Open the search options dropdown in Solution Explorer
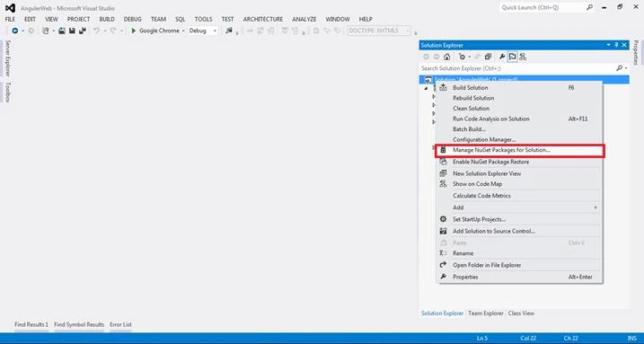Image resolution: width=644 pixels, height=344 pixels. click(x=626, y=68)
